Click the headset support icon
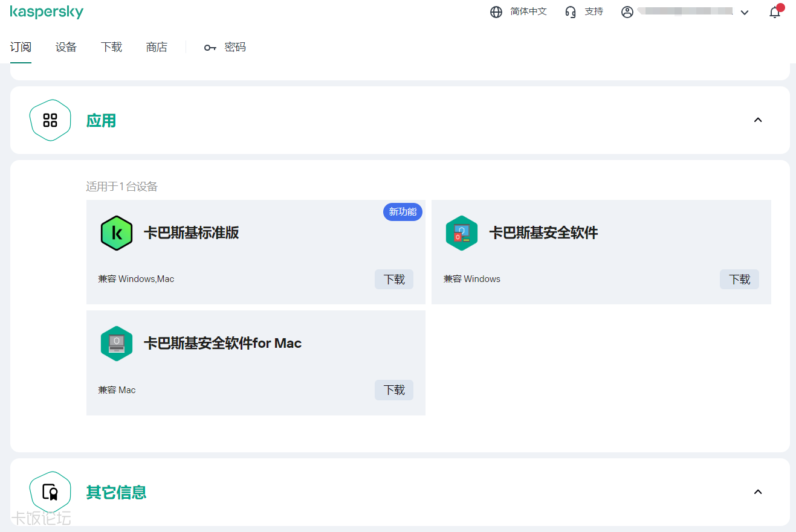This screenshot has height=532, width=796. (571, 12)
